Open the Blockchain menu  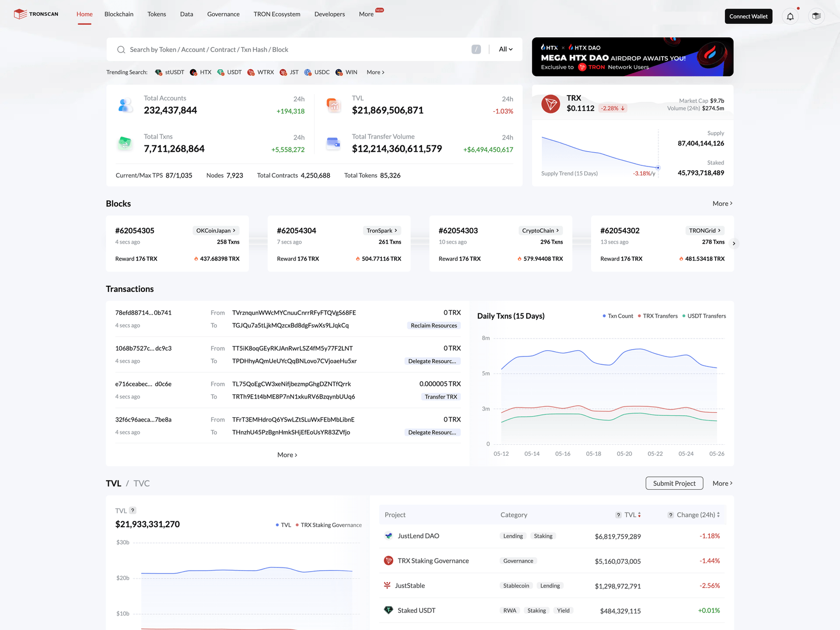pyautogui.click(x=119, y=14)
